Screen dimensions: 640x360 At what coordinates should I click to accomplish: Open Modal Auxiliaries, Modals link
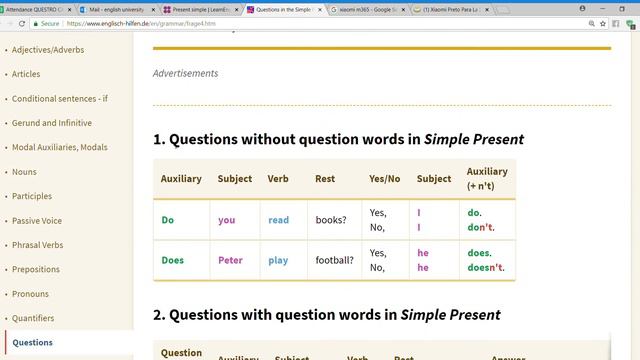[60, 147]
